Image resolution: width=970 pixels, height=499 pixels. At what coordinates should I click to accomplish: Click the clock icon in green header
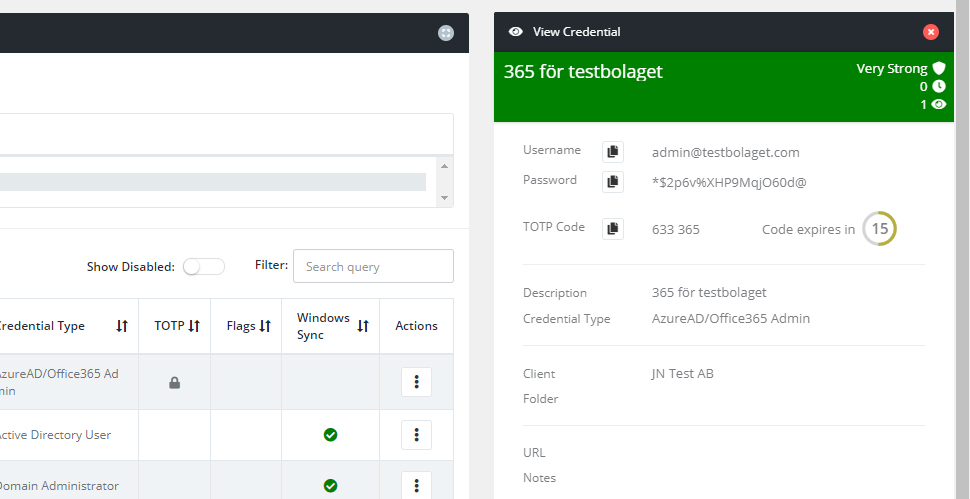[x=939, y=87]
